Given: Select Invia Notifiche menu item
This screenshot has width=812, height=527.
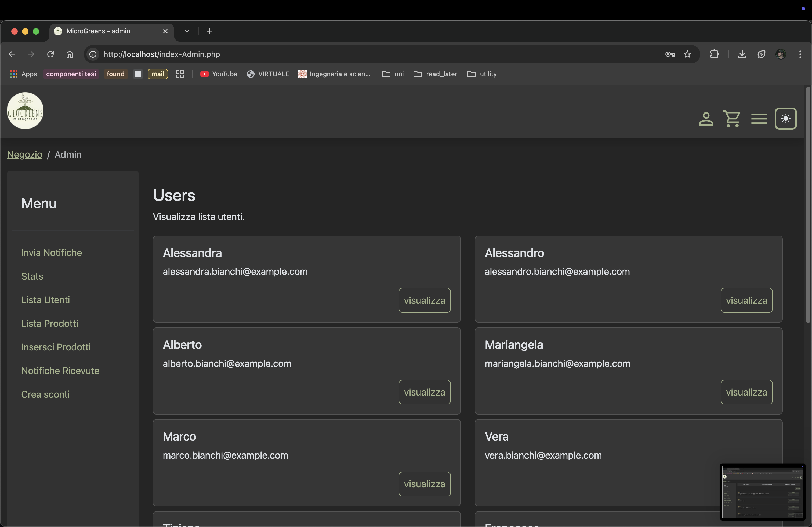Looking at the screenshot, I should (52, 252).
